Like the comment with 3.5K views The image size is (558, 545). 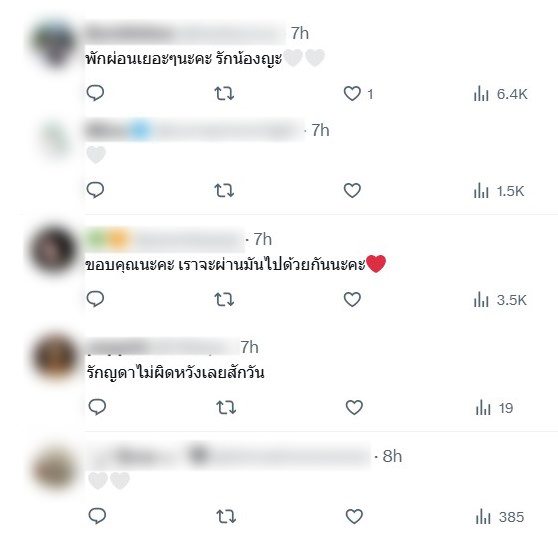pyautogui.click(x=352, y=299)
